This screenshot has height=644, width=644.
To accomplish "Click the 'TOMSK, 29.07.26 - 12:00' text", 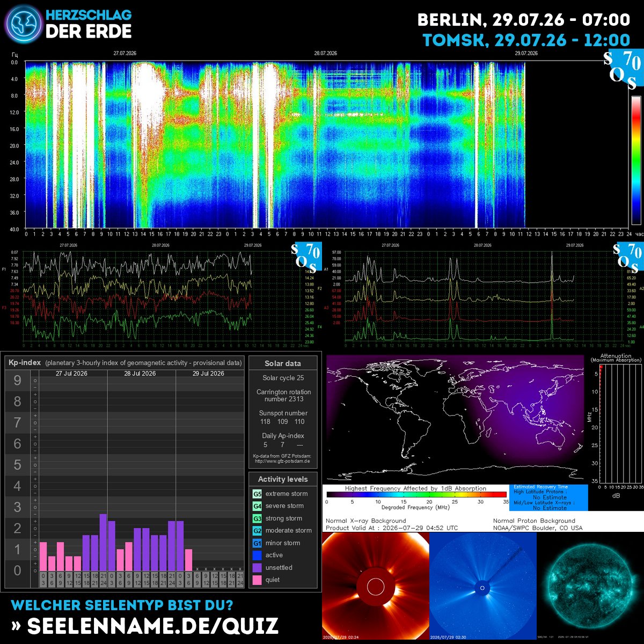I will coord(526,40).
